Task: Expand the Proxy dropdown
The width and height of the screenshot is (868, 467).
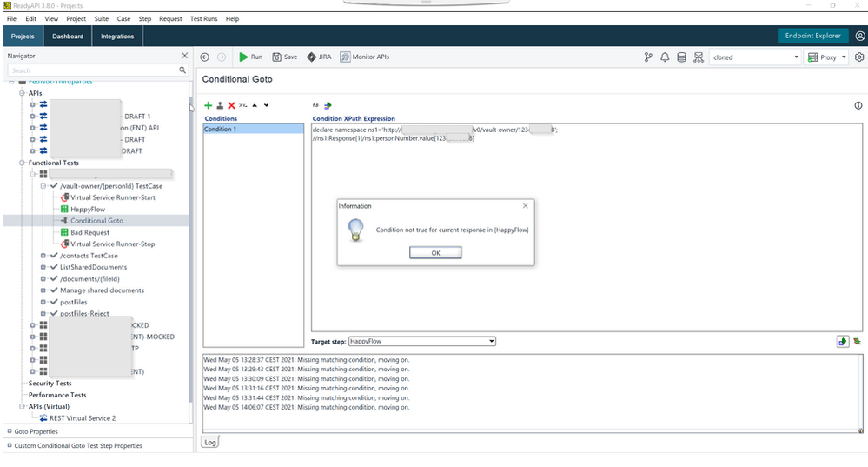Action: coord(826,57)
